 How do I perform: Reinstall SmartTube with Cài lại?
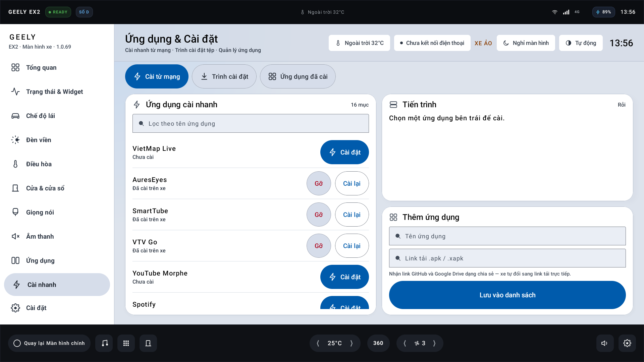coord(352,215)
